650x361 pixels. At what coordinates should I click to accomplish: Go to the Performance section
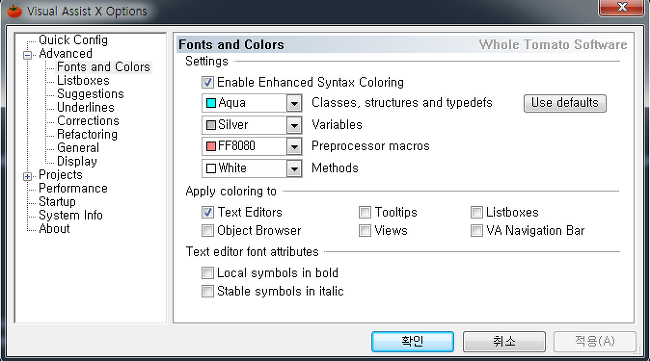73,188
